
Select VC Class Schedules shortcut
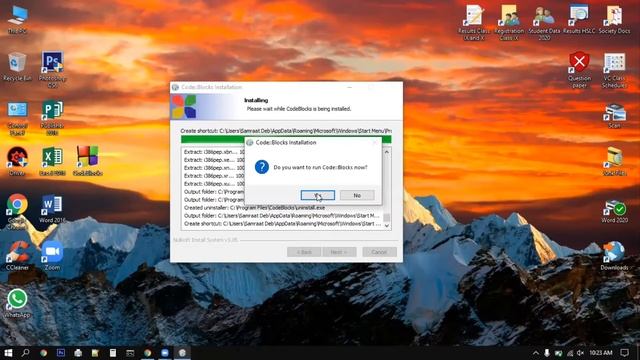coord(614,70)
